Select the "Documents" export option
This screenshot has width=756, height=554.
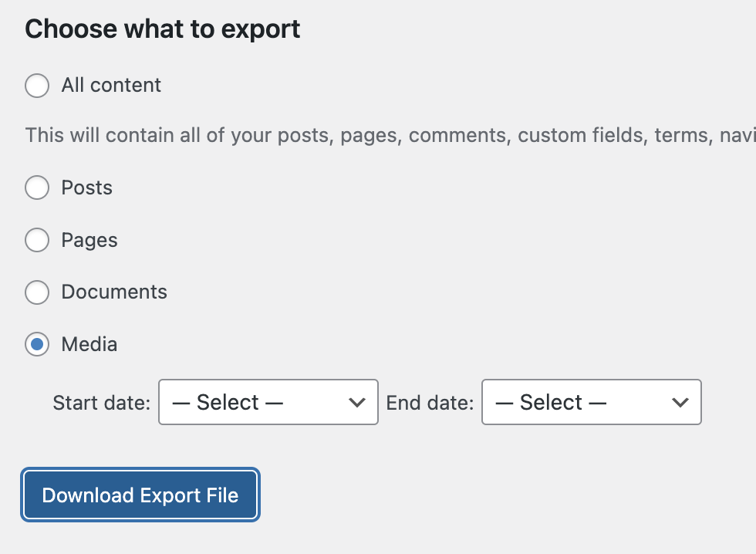37,292
